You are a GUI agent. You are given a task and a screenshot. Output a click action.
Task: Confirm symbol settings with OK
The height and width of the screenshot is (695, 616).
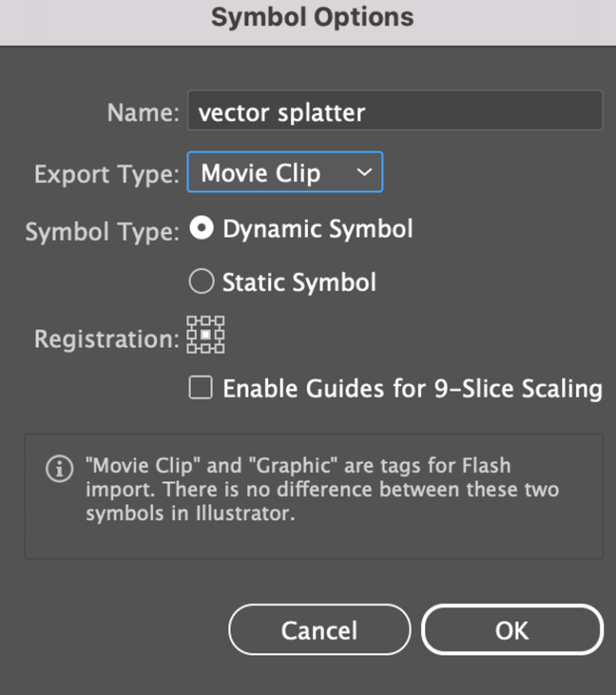512,630
